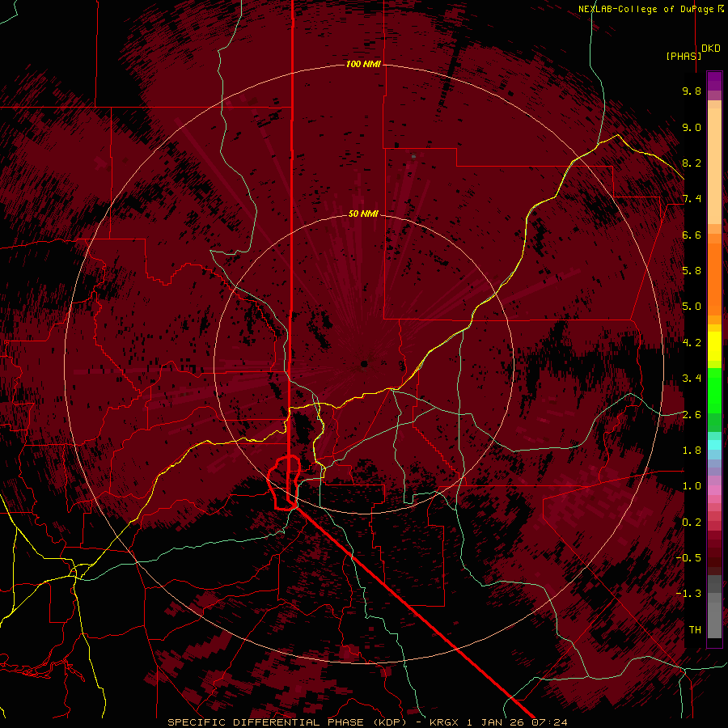Click the 9.0 value on color scale
The width and height of the screenshot is (728, 728).
pos(692,127)
